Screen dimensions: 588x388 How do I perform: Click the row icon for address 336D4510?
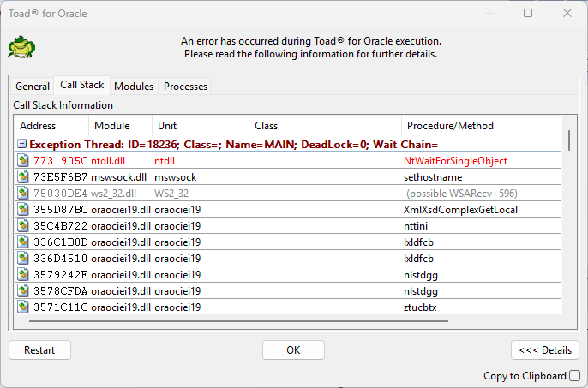(23, 259)
